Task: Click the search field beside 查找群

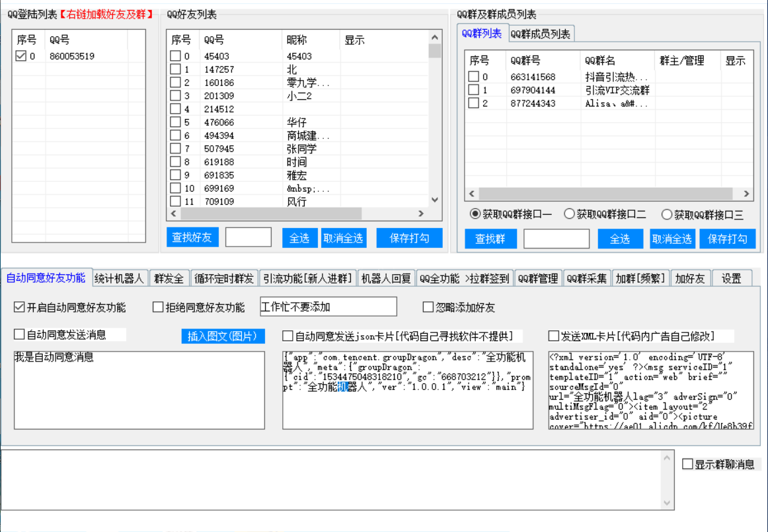Action: point(556,239)
